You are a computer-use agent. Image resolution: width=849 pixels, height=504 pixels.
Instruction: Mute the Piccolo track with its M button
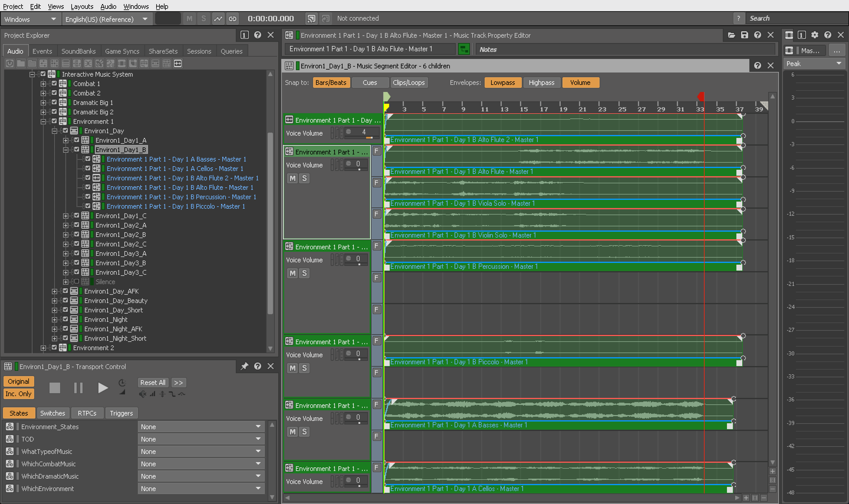point(293,368)
